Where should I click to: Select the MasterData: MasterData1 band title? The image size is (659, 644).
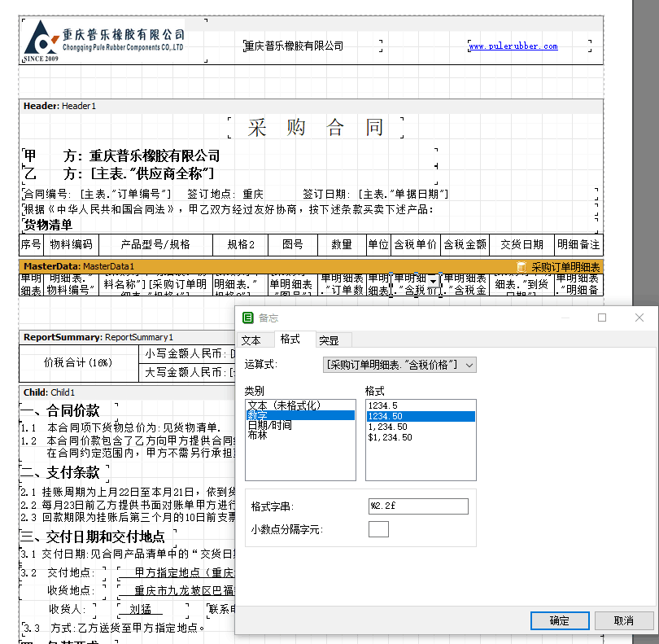tap(79, 266)
